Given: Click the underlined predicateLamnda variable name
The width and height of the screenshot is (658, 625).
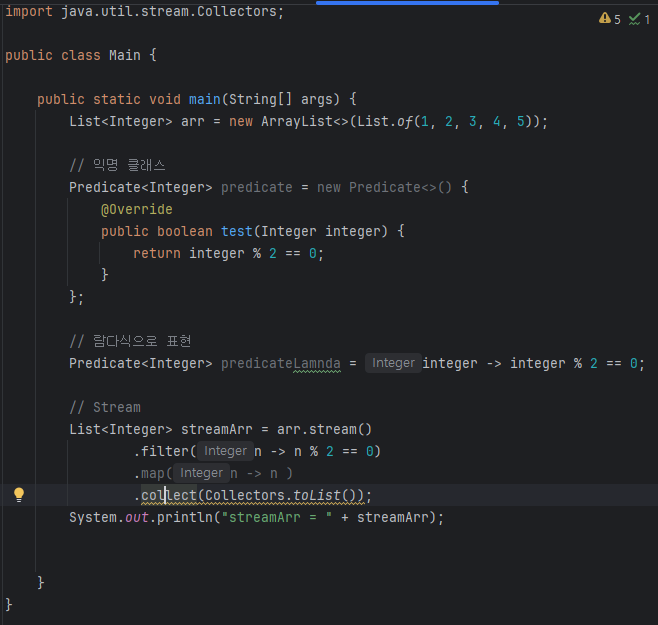Looking at the screenshot, I should point(281,363).
